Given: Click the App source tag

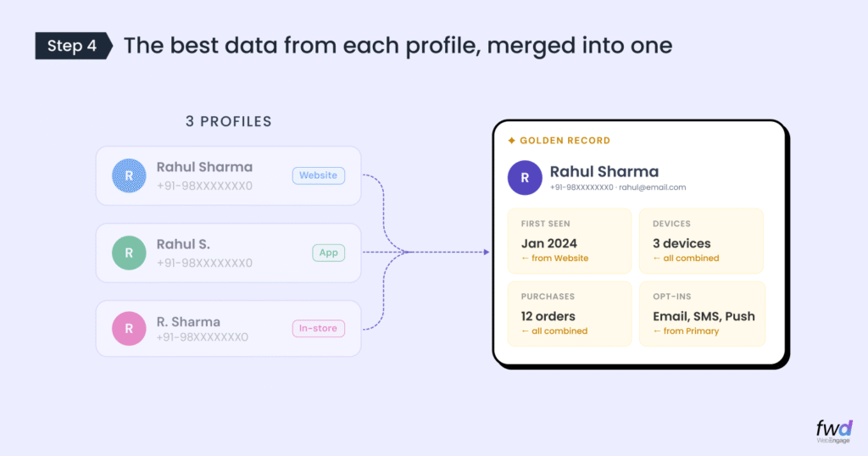Looking at the screenshot, I should coord(328,253).
